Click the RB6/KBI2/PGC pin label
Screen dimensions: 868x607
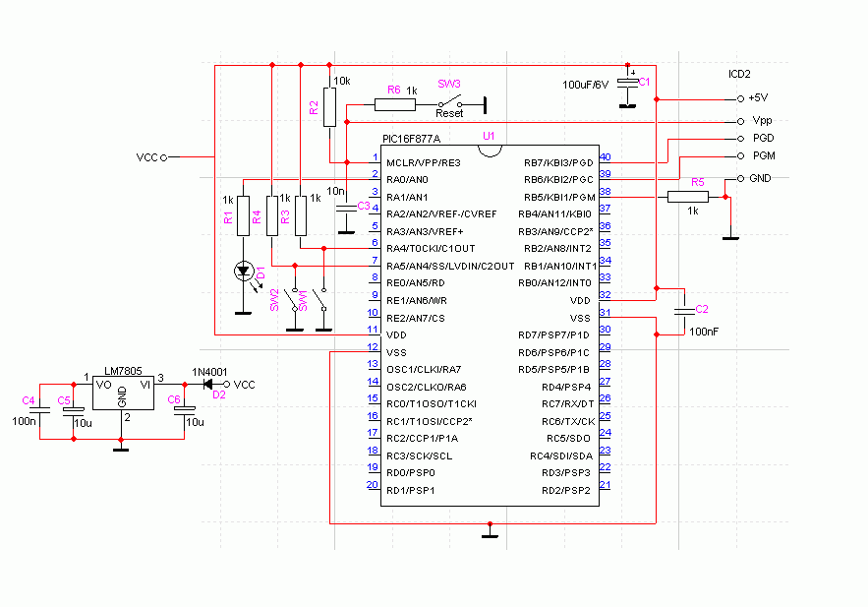pos(558,180)
